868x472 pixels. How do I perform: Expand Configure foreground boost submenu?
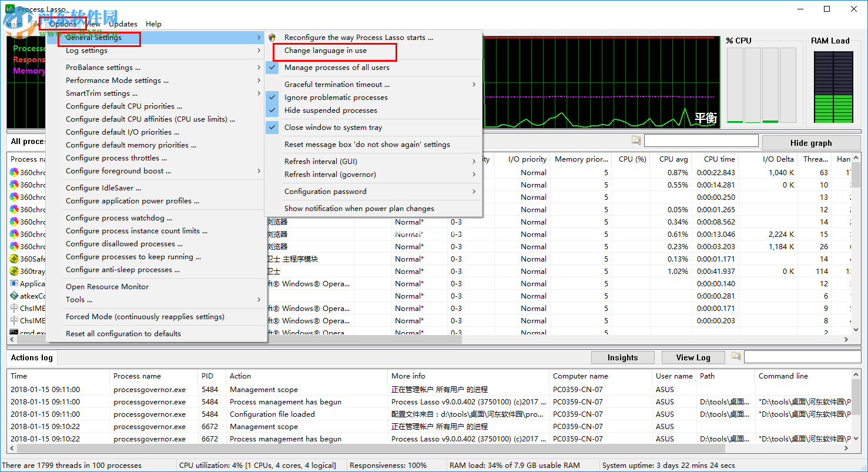pyautogui.click(x=157, y=170)
